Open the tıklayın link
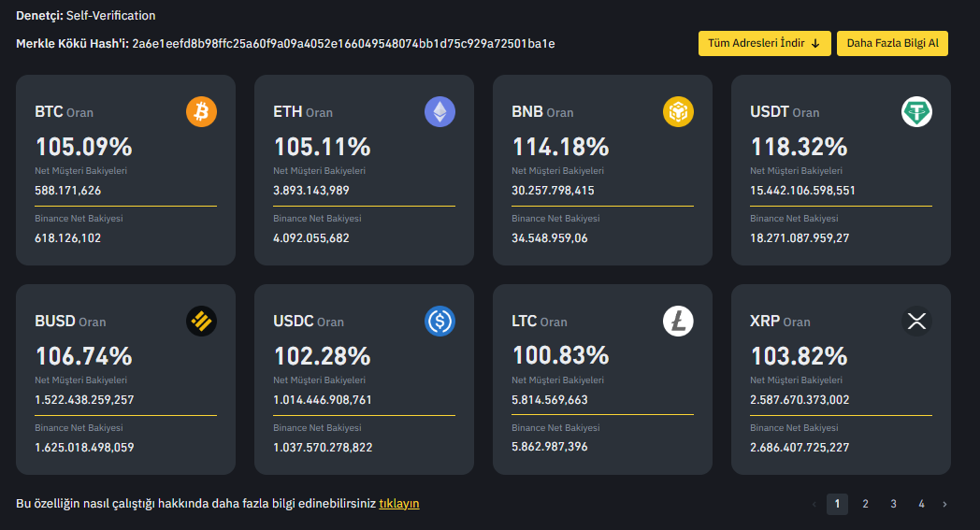Viewport: 980px width, 530px height. pos(399,504)
